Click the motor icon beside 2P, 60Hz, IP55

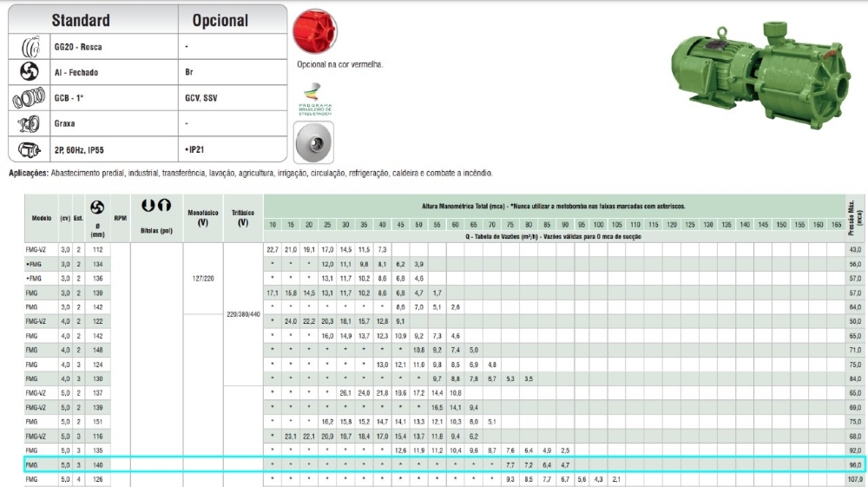pyautogui.click(x=27, y=149)
